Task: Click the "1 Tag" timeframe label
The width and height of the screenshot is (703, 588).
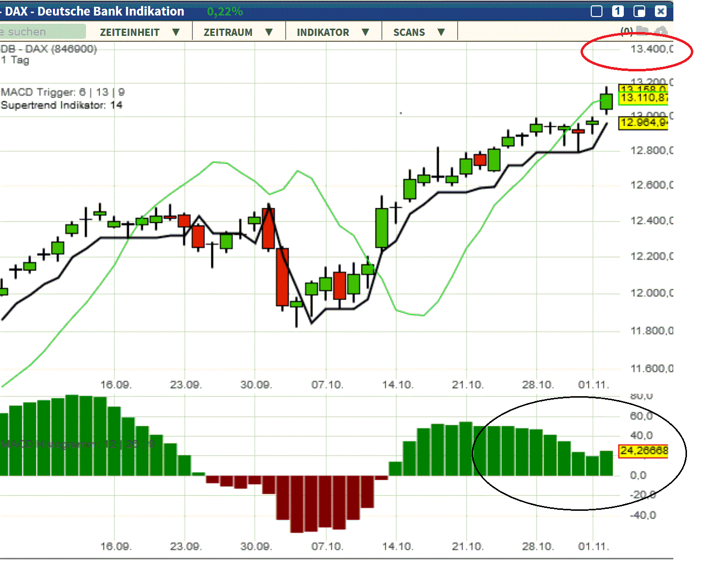Action: (x=15, y=60)
